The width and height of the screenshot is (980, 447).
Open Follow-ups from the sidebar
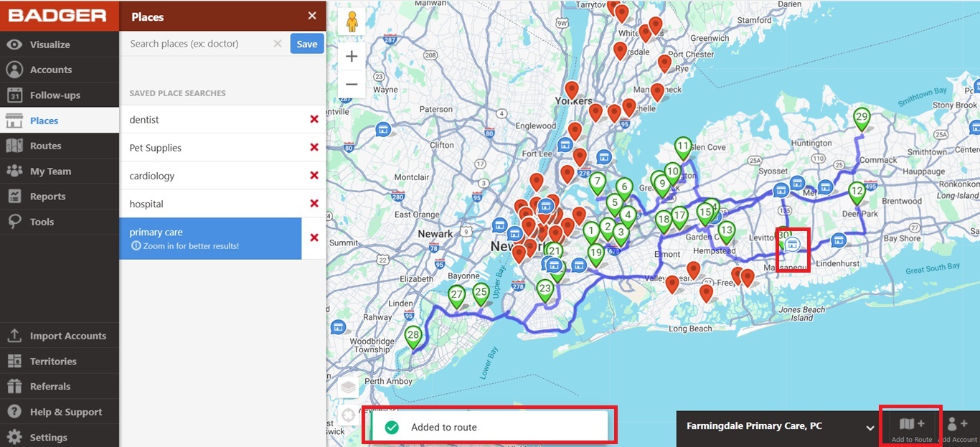tap(60, 95)
